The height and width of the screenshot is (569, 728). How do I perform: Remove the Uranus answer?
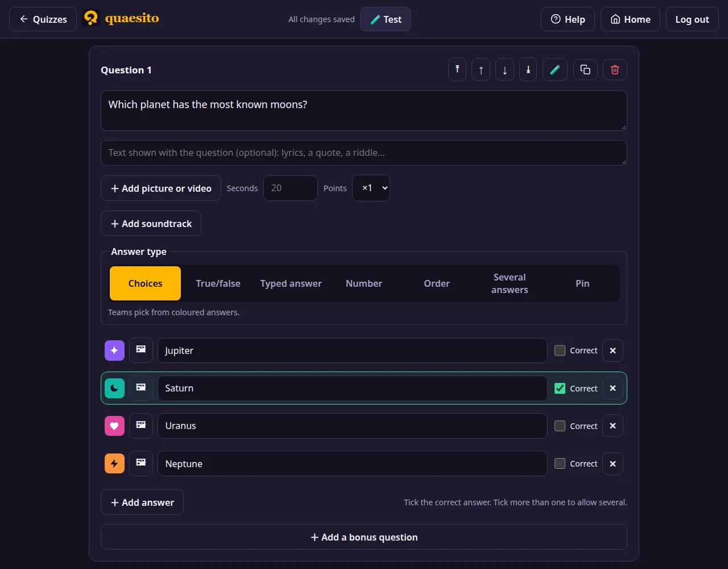[x=613, y=426]
